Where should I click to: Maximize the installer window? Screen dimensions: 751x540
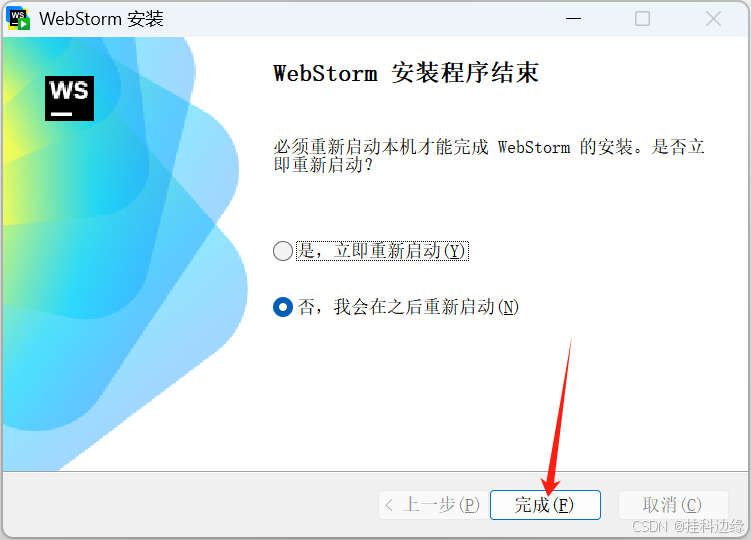[x=642, y=19]
